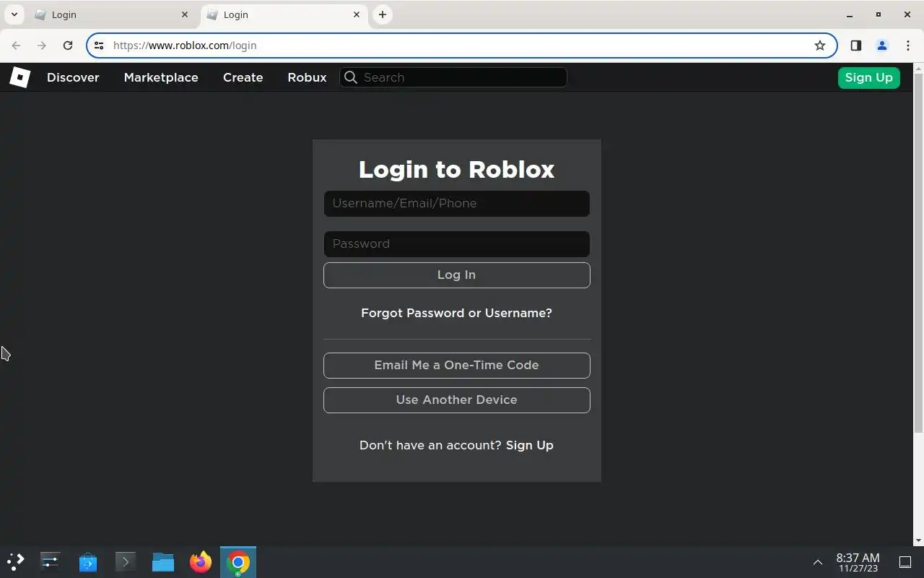Go back in browser history
Image resolution: width=924 pixels, height=578 pixels.
click(16, 46)
